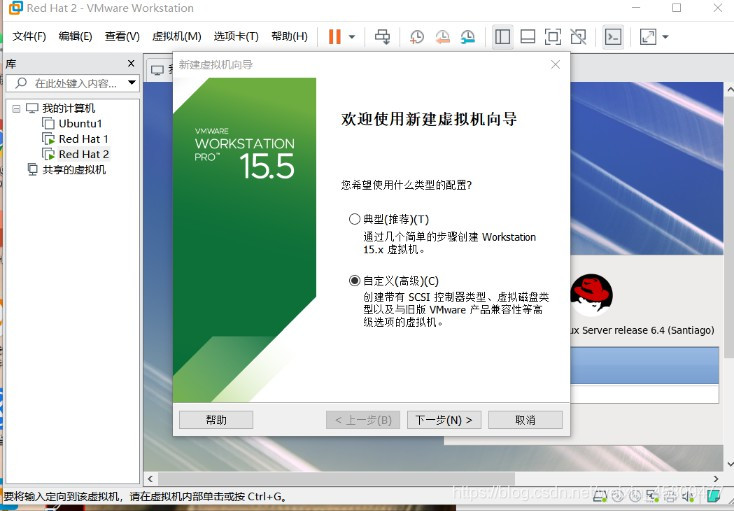The height and width of the screenshot is (511, 734).
Task: Click the message log icon in status bar
Action: tap(713, 496)
